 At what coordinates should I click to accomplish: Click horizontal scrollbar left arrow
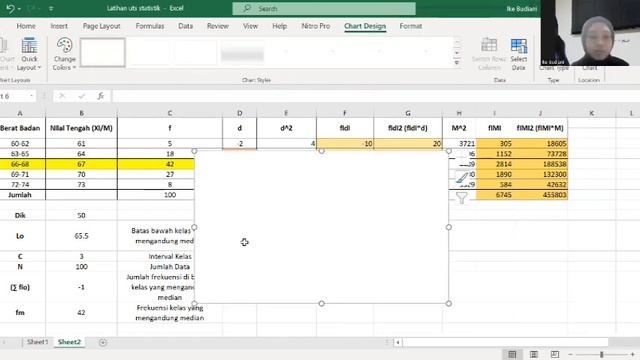tap(398, 342)
